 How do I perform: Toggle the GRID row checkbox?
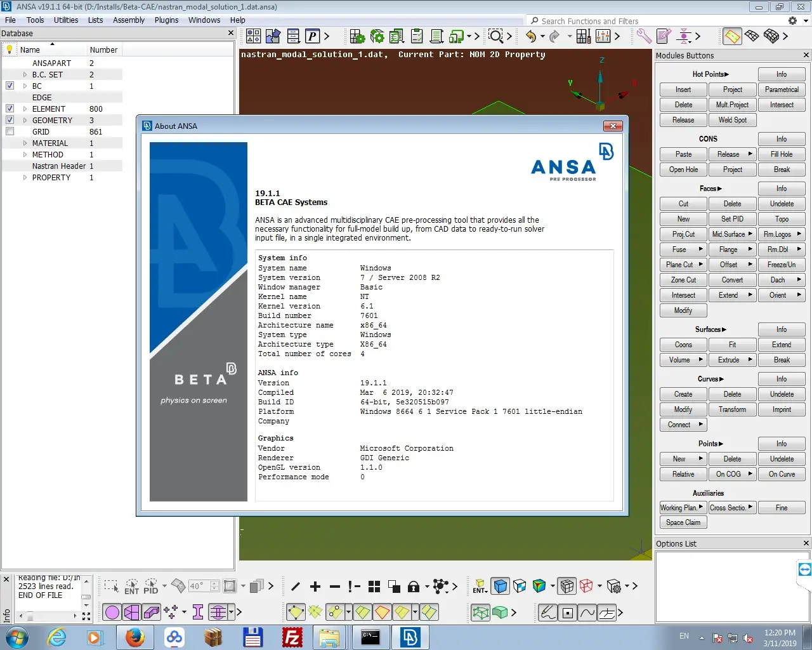[x=10, y=131]
